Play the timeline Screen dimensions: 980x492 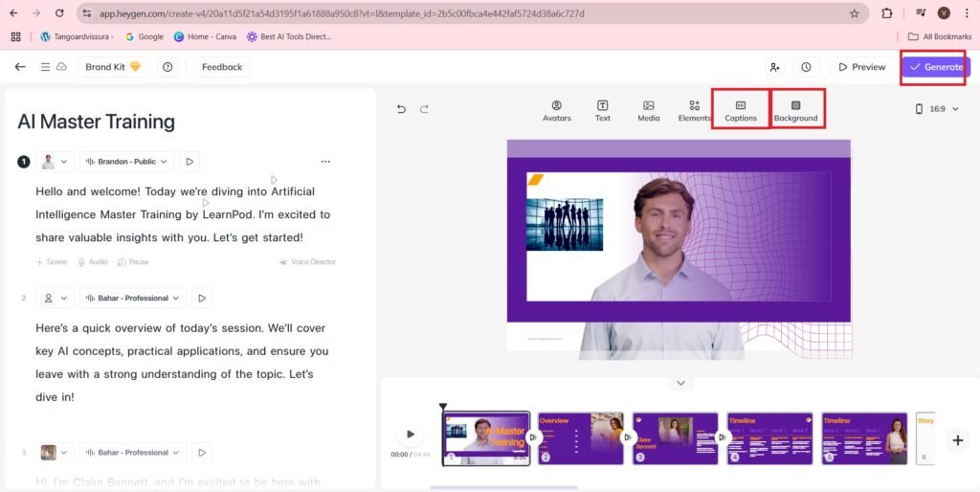tap(410, 434)
